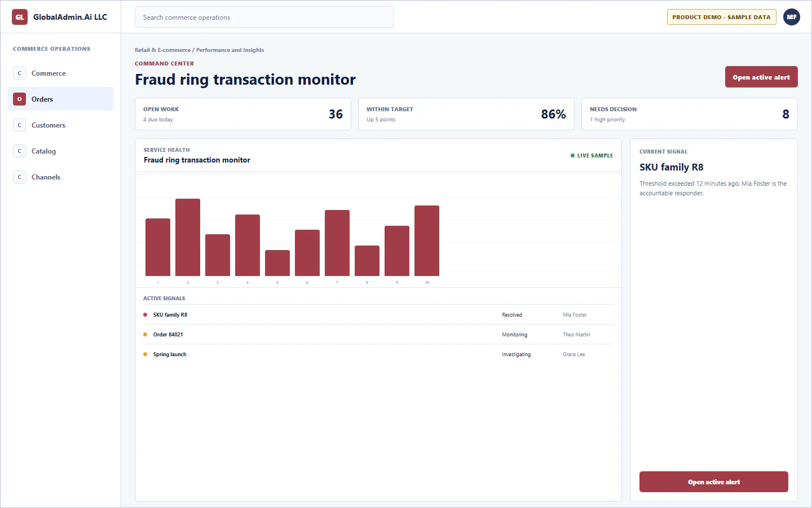Click the Performance and Insights breadcrumb
Screen dimensions: 812x508
(230, 50)
